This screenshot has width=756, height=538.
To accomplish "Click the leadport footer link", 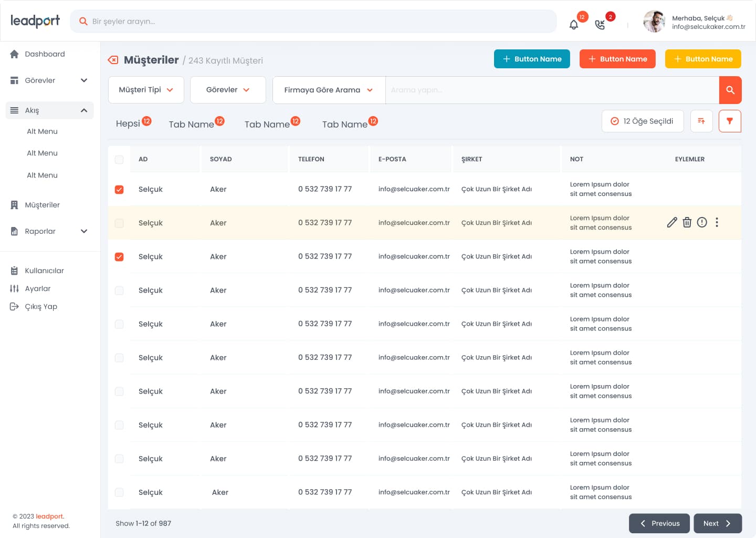I will point(49,516).
